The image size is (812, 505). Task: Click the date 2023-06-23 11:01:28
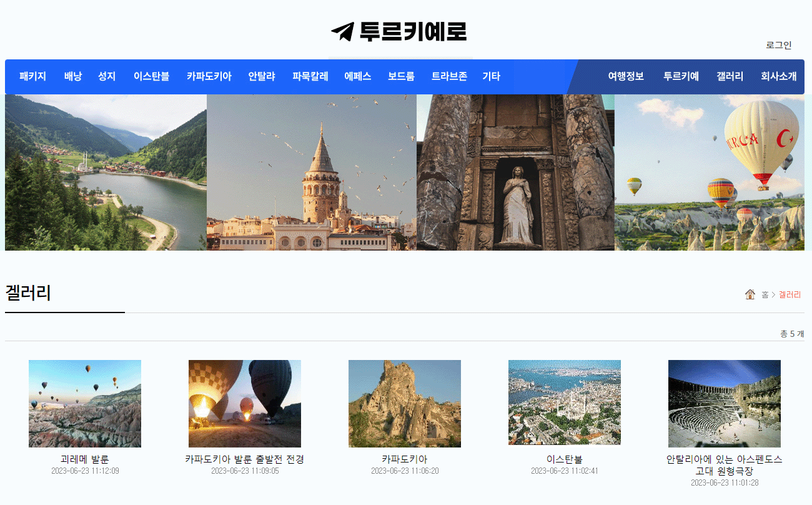click(x=725, y=482)
